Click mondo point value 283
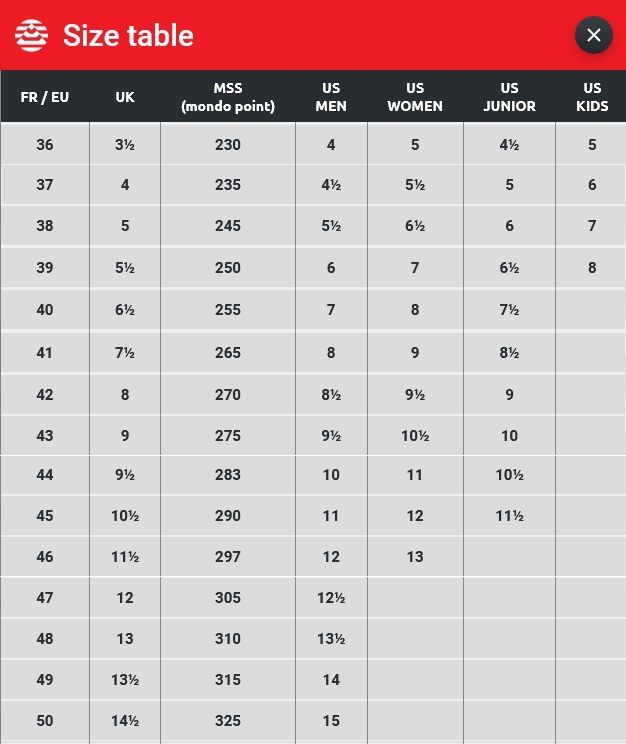The width and height of the screenshot is (626, 744). (x=228, y=475)
